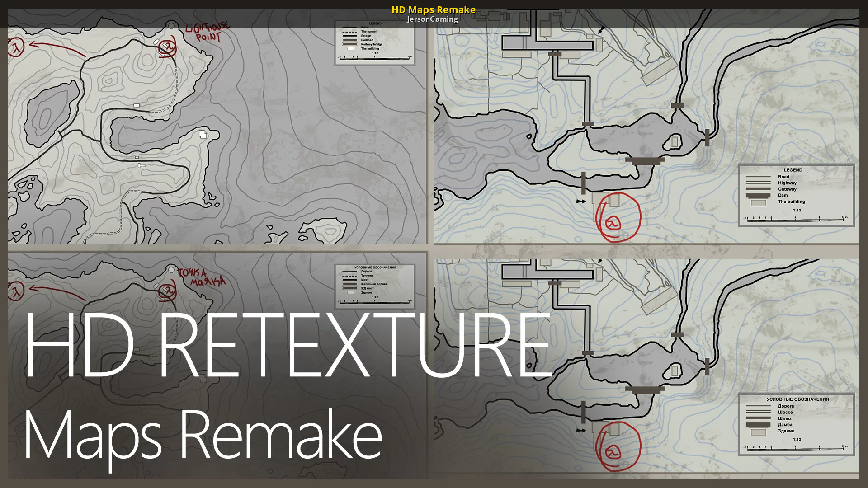Click the island building marker in English lighthouse map
Image resolution: width=868 pixels, height=488 pixels.
tap(203, 134)
